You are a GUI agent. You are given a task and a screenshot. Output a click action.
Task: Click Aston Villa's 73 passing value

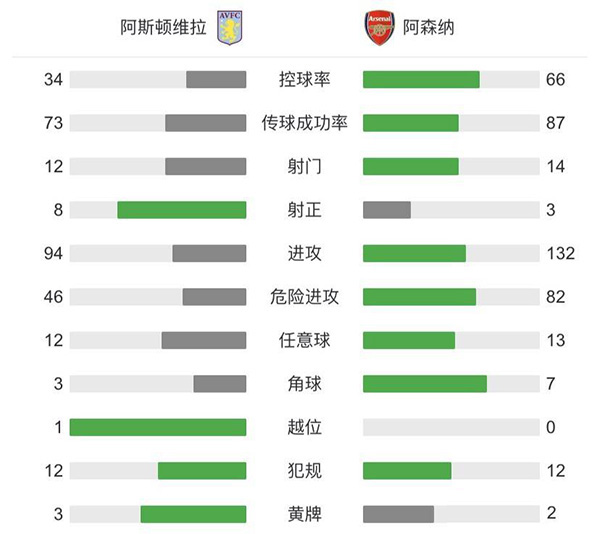(54, 123)
